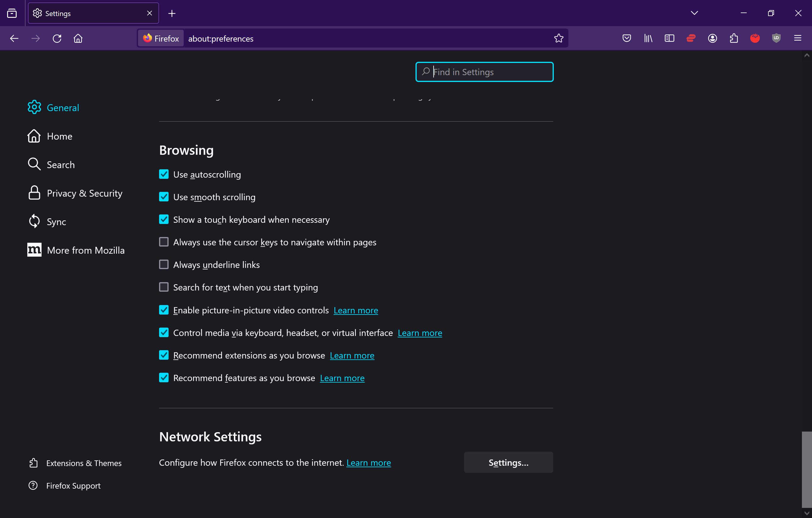Check Search for text when typing
The height and width of the screenshot is (518, 812).
(164, 287)
